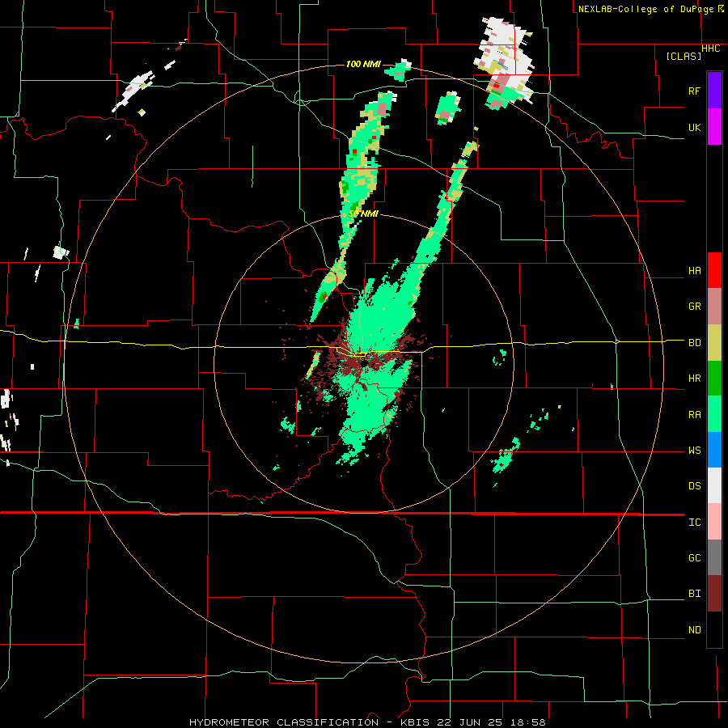Click the ND legend label
Viewport: 728px width, 728px height.
694,630
